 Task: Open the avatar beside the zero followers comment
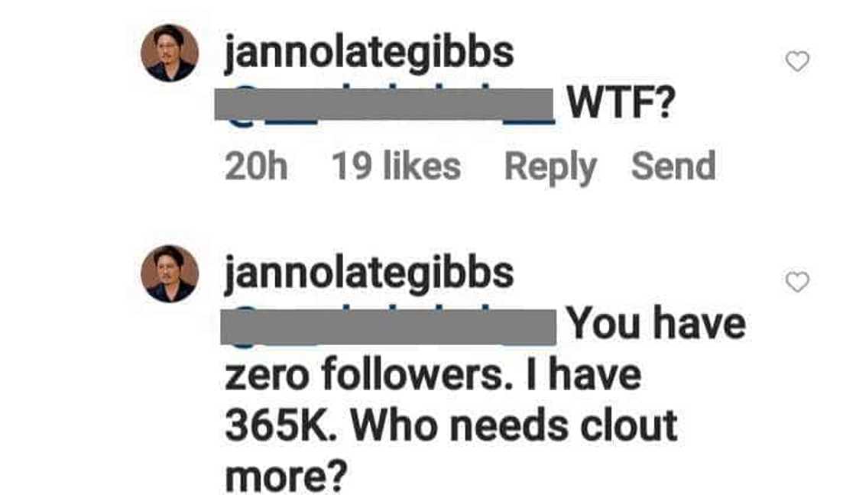pos(170,273)
